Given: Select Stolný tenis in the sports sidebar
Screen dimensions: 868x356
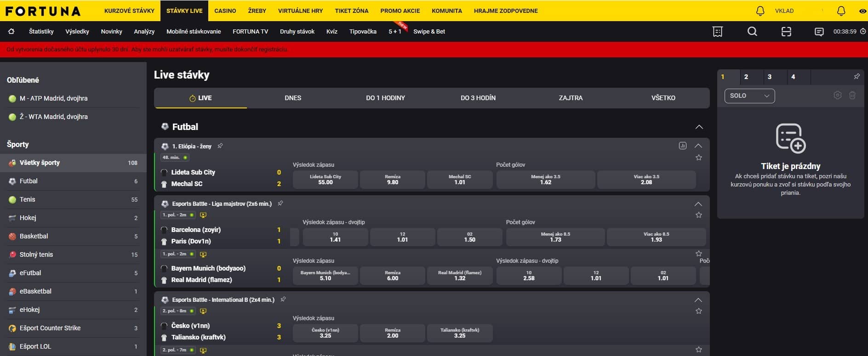Looking at the screenshot, I should [x=74, y=254].
